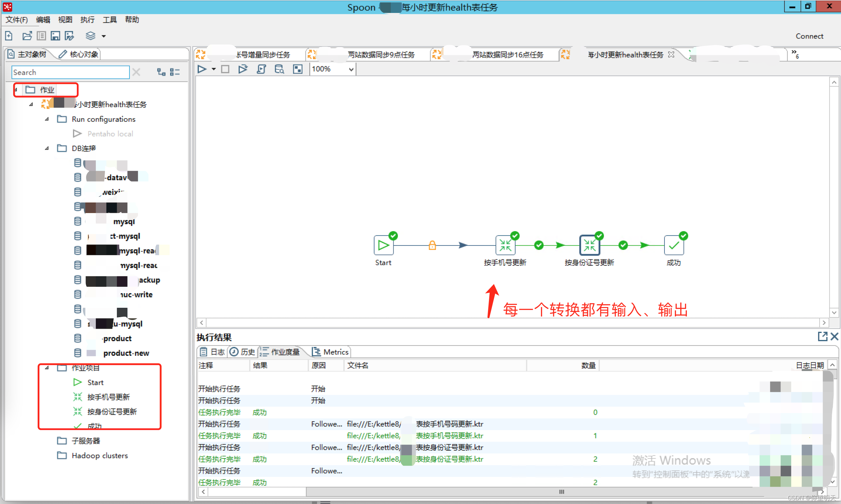Collapse the DB连接 folder
Viewport: 841px width, 504px height.
click(x=47, y=148)
